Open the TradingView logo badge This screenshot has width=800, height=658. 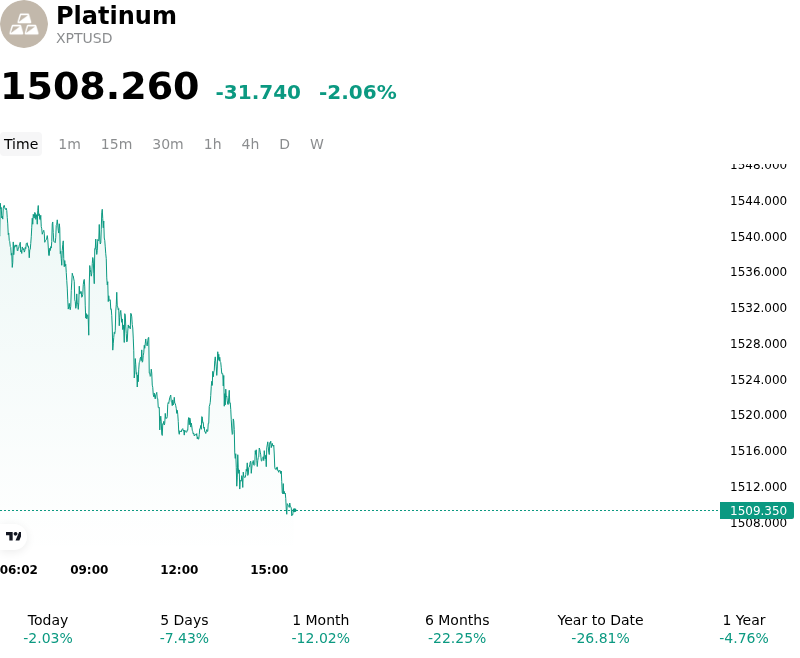(13, 537)
